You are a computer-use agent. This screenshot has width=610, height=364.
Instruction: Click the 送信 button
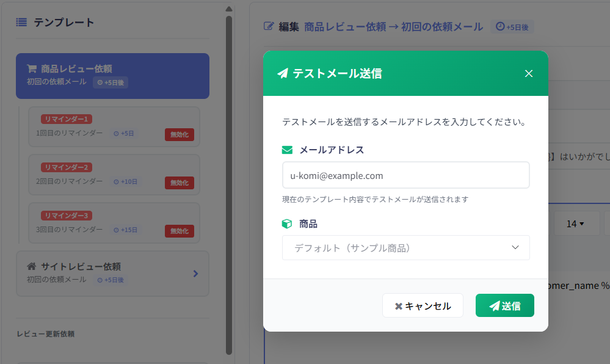pos(504,305)
